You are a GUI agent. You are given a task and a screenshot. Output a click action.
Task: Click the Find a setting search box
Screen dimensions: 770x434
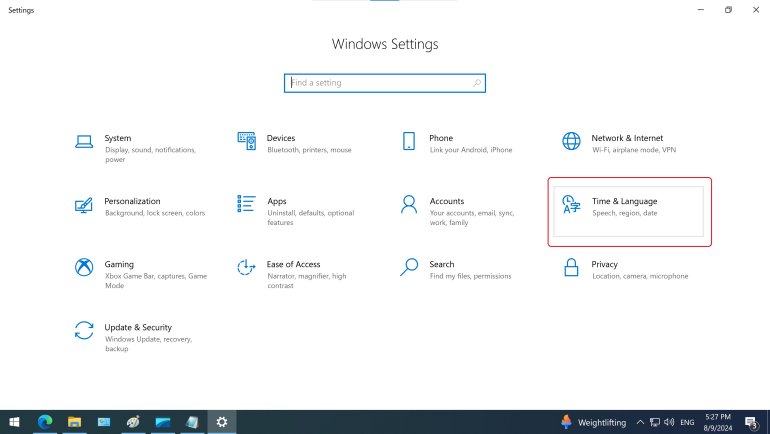pos(385,83)
